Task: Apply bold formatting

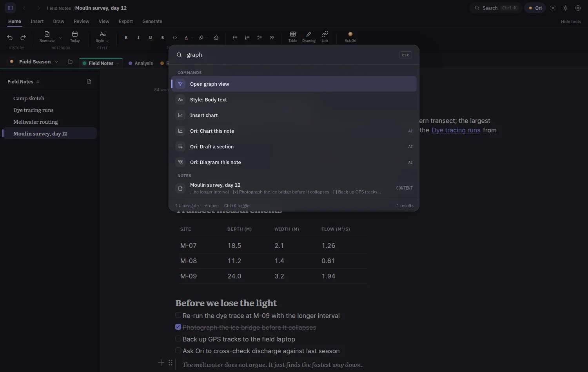Action: tap(126, 38)
